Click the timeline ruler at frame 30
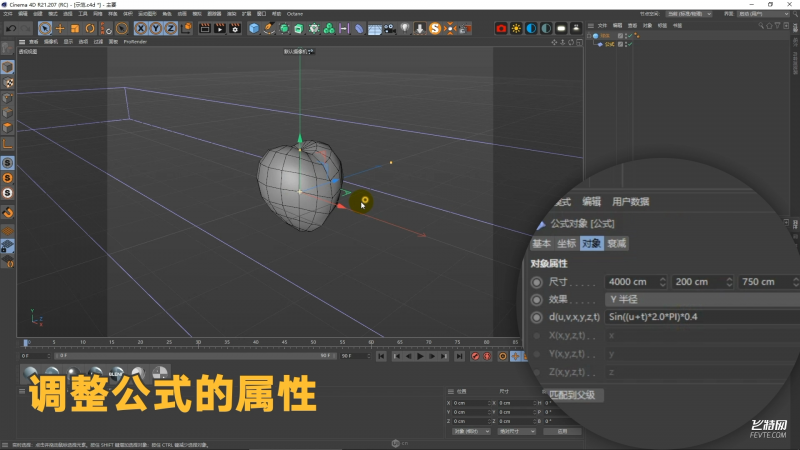 click(198, 342)
